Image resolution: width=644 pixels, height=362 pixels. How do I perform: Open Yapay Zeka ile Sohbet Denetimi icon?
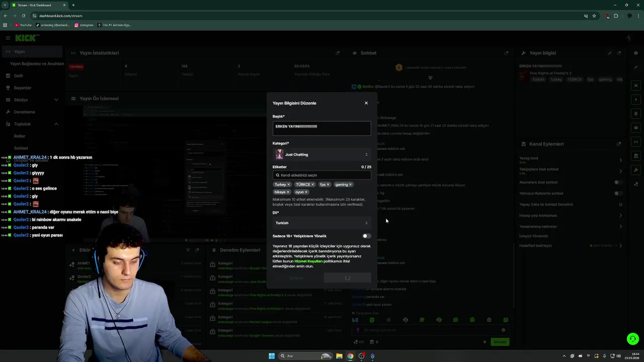pos(620,205)
